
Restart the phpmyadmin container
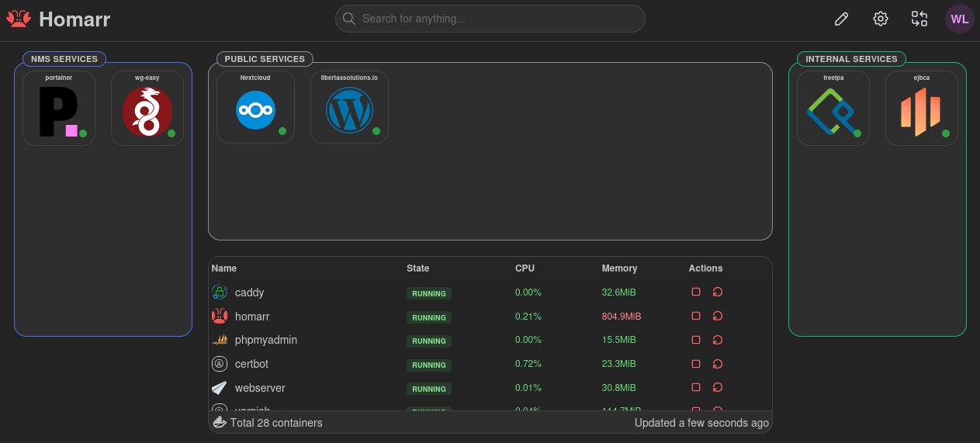(718, 340)
